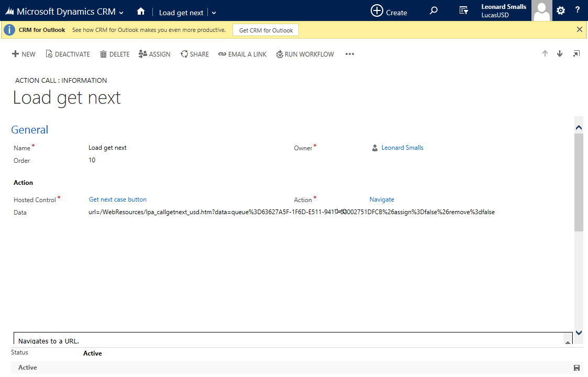The width and height of the screenshot is (588, 377).
Task: Click DELETE in the command bar
Action: (x=115, y=54)
